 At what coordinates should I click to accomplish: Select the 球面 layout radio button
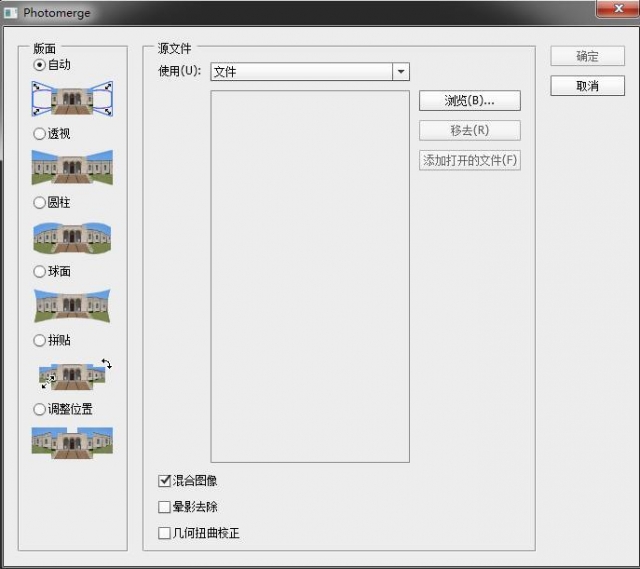tap(39, 271)
